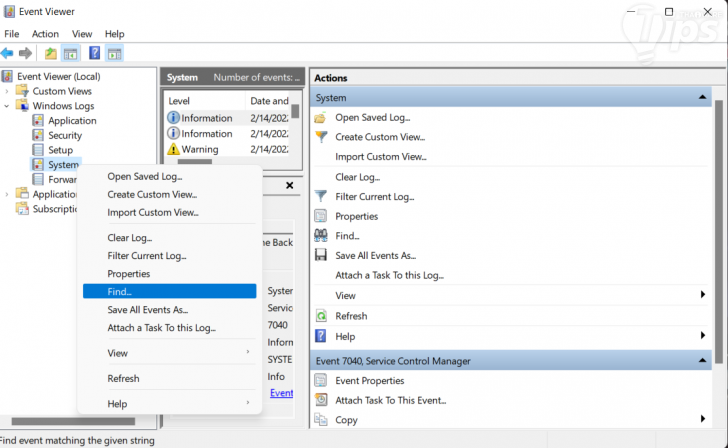Click the Date and Time column header
The width and height of the screenshot is (728, 448).
coord(268,101)
